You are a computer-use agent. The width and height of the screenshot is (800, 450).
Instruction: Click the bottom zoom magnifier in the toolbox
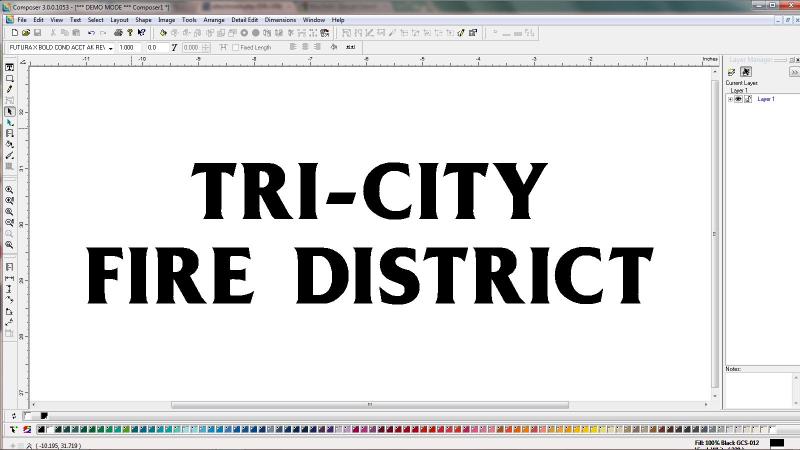(x=9, y=245)
